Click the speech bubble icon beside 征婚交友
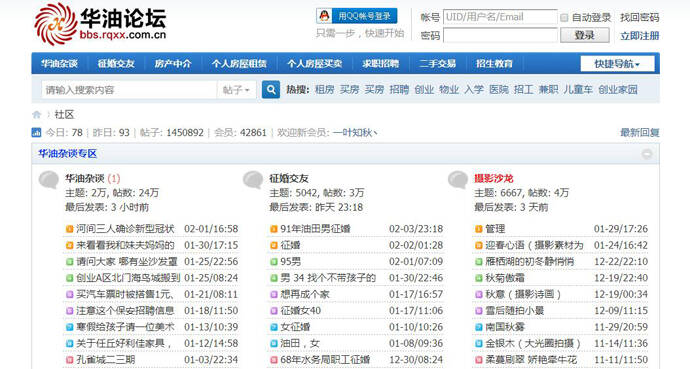690x369 pixels. coord(253,180)
